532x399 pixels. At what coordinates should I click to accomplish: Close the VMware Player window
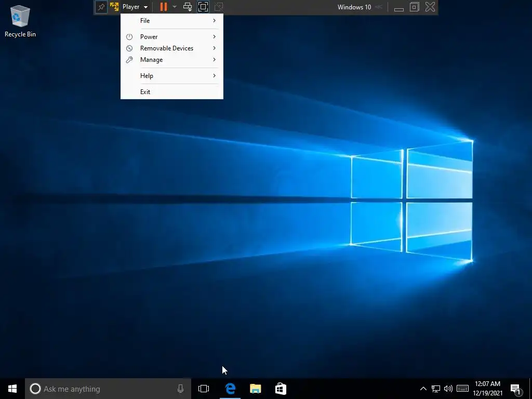pyautogui.click(x=430, y=7)
